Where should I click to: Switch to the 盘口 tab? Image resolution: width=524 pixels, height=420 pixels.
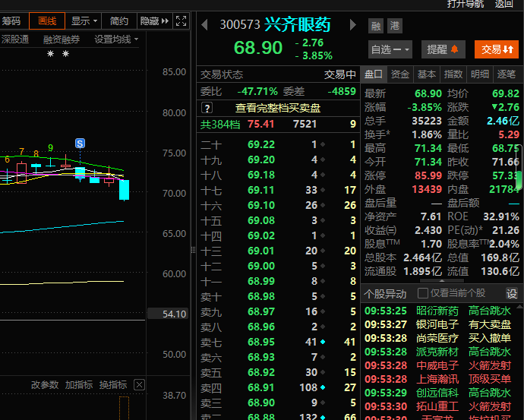[374, 74]
